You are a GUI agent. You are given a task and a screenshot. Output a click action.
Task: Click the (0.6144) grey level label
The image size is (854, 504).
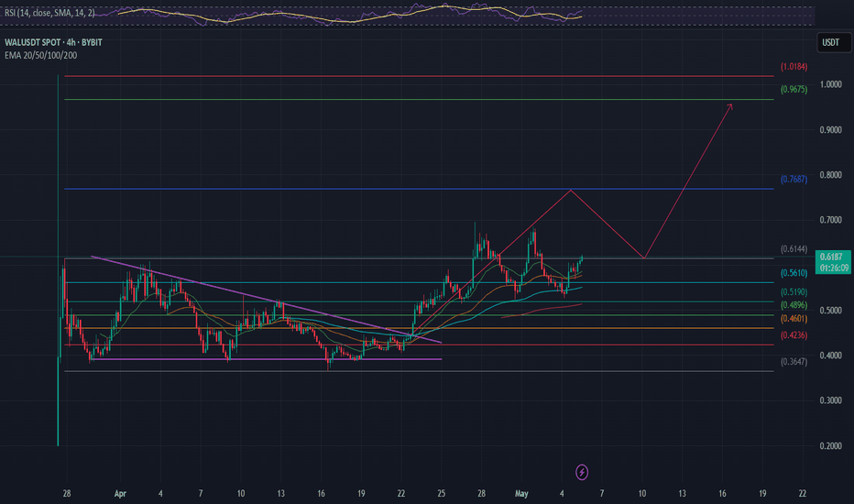pyautogui.click(x=794, y=249)
